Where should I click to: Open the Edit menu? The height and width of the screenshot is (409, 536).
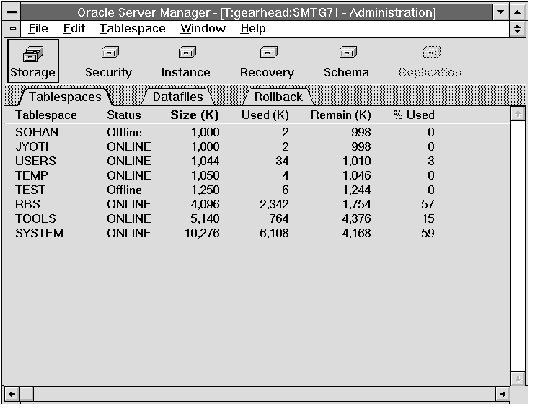tap(74, 29)
